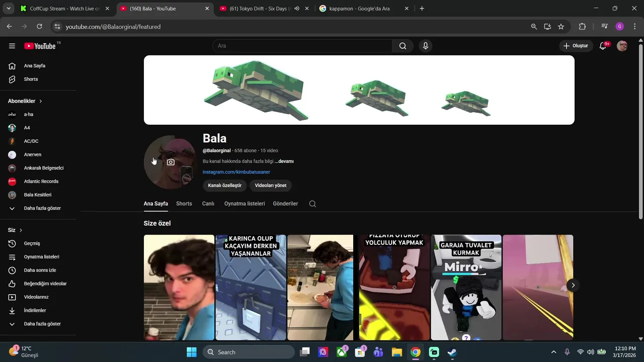Select the Ana Sayfa channel tab
The image size is (644, 362).
pos(156,204)
